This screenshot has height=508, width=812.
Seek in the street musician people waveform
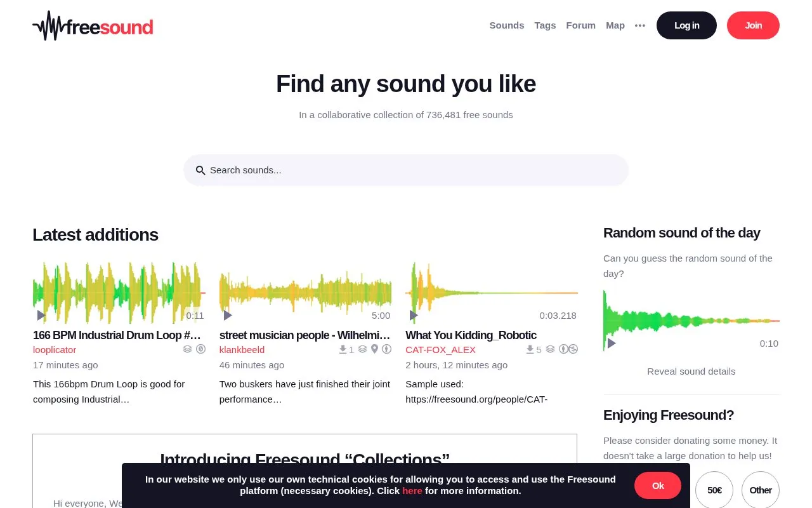coord(305,293)
